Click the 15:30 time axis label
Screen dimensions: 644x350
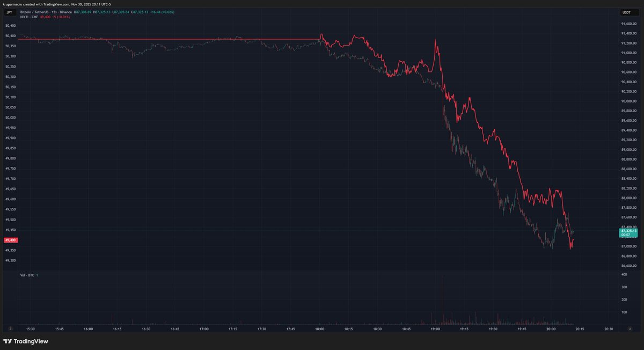31,329
